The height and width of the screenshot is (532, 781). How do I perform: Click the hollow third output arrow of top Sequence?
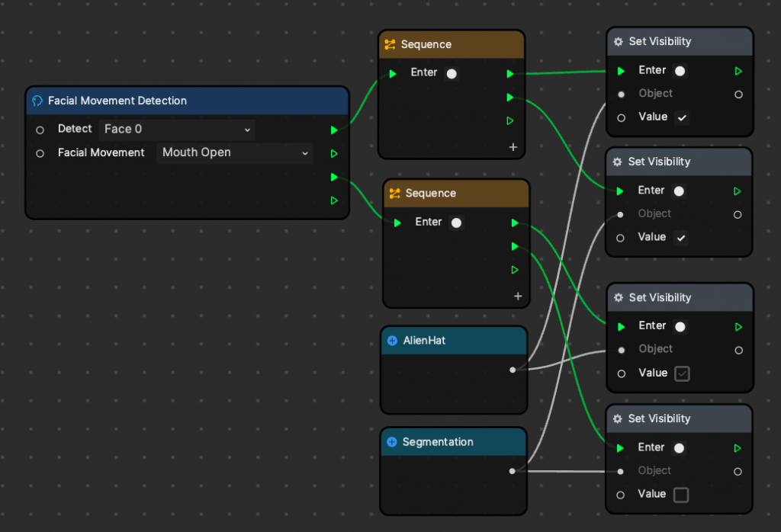[x=510, y=121]
